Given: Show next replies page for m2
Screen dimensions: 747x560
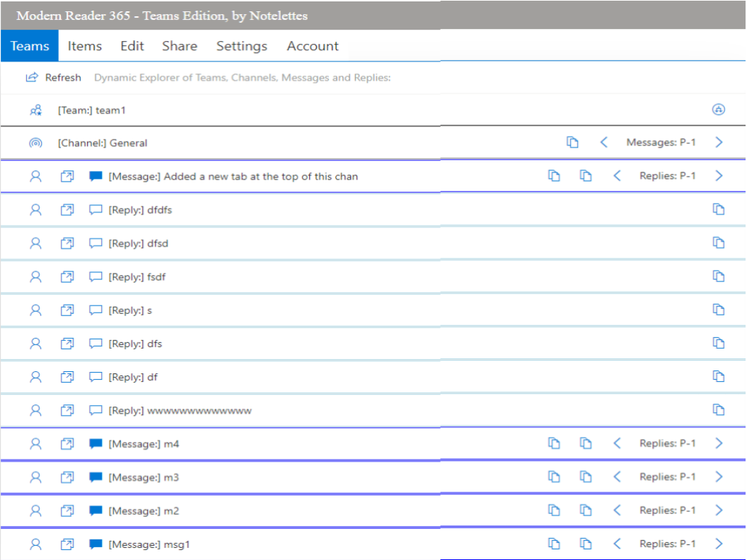Looking at the screenshot, I should pyautogui.click(x=719, y=511).
